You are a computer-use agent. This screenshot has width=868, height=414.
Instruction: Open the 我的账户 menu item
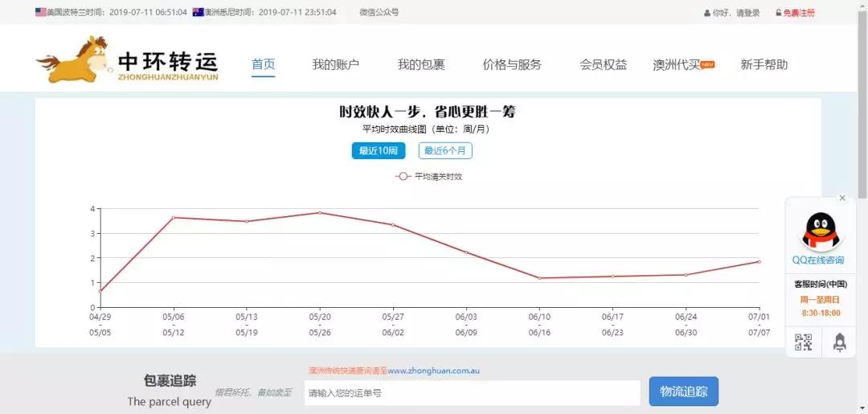click(335, 64)
